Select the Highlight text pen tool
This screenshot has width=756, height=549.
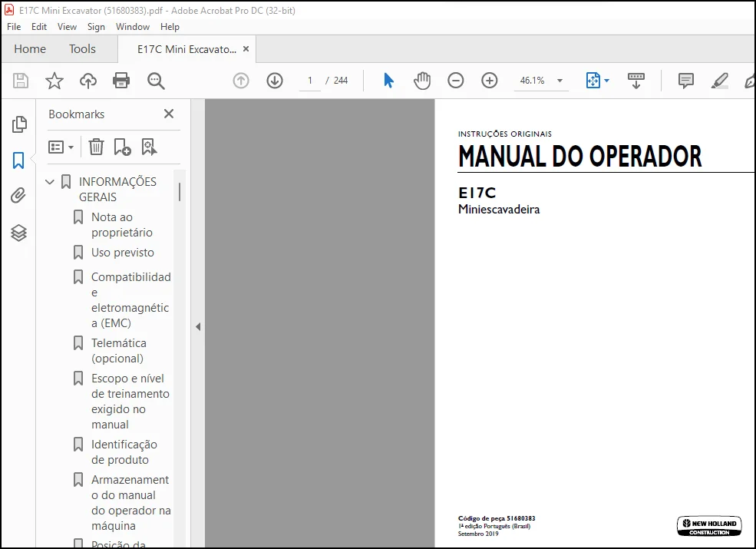[719, 81]
